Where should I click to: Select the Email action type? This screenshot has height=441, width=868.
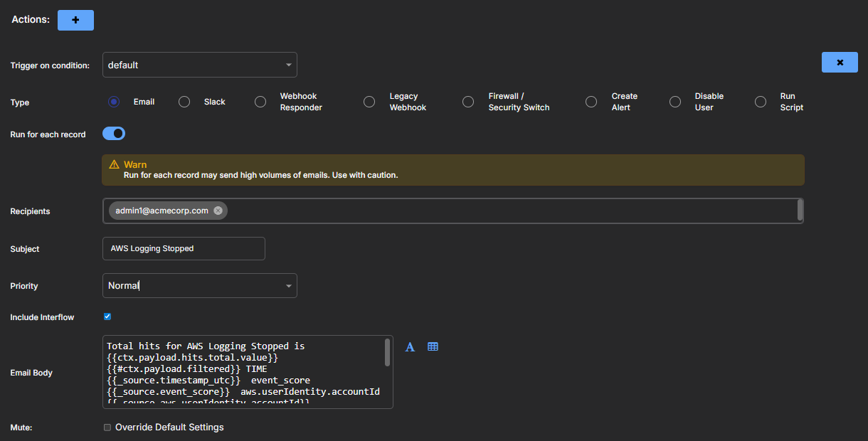coord(114,102)
